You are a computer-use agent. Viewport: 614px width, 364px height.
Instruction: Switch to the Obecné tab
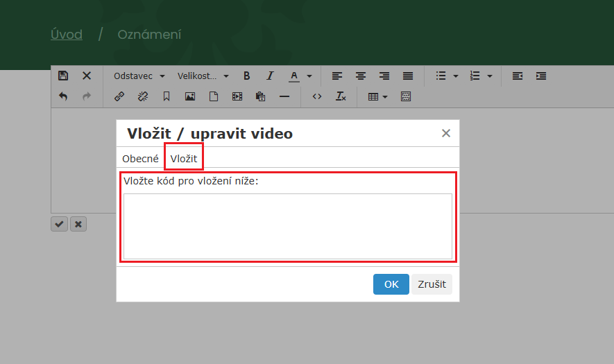140,159
